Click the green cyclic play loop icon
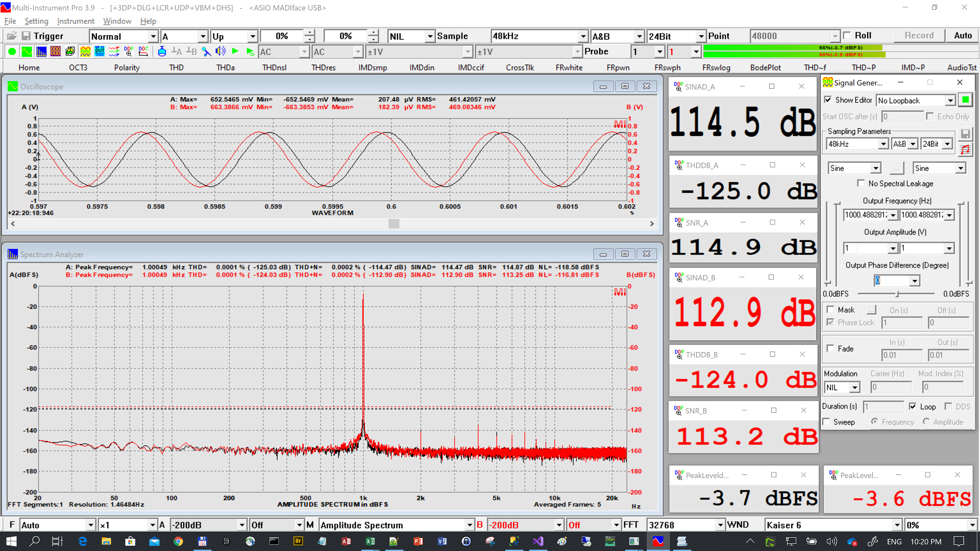Viewport: 980px width, 551px height. click(250, 52)
